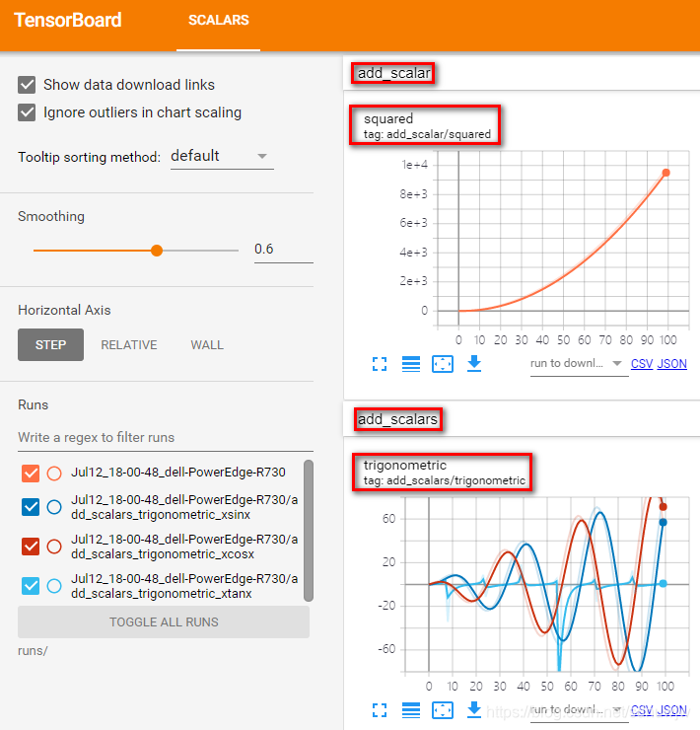700x730 pixels.
Task: Select only the xsinx run radio circle
Action: (x=54, y=507)
